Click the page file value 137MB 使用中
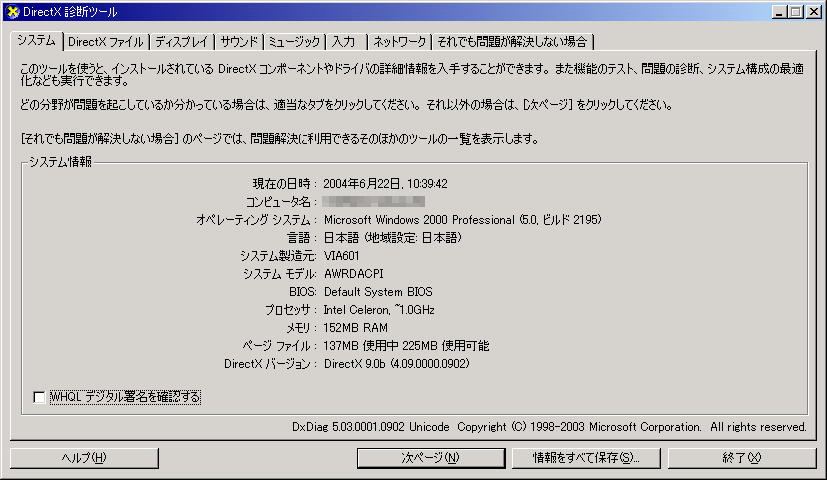Screen dimensions: 827x480 coord(361,346)
